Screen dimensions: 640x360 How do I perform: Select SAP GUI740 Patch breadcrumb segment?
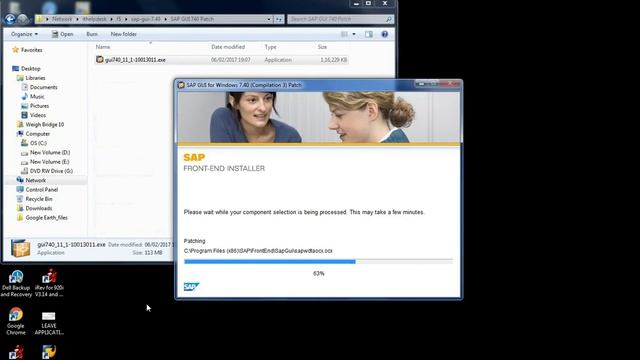pyautogui.click(x=192, y=19)
